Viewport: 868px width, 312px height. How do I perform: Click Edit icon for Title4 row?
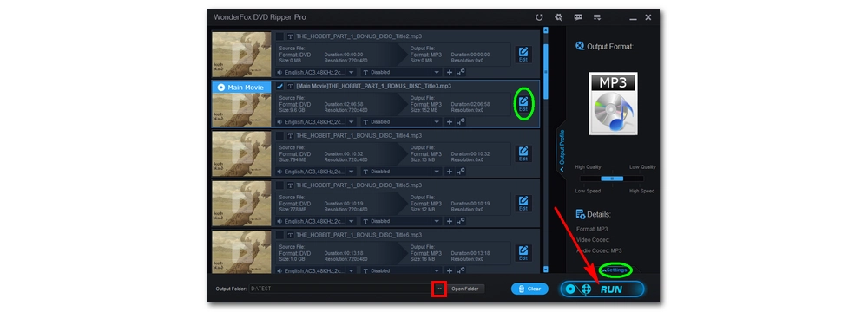click(523, 153)
